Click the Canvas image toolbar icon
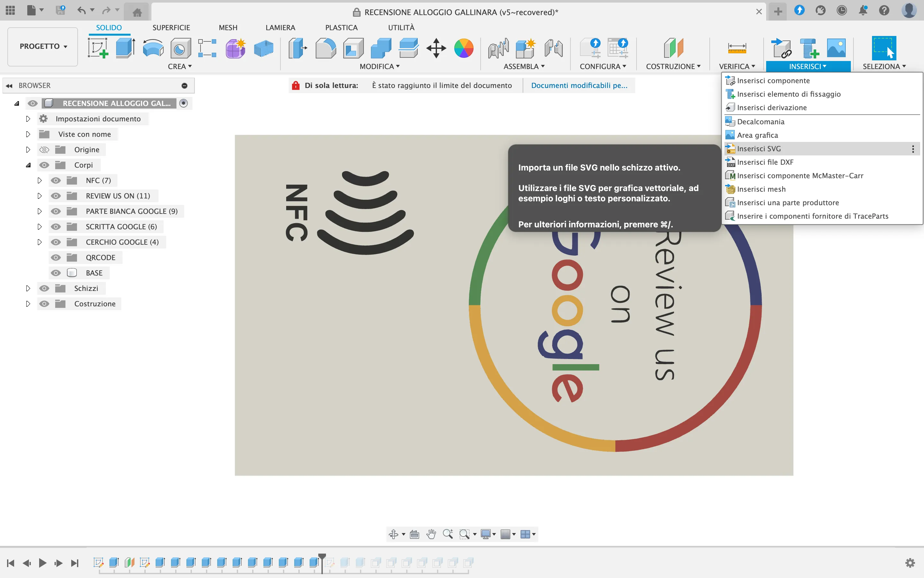 (836, 48)
